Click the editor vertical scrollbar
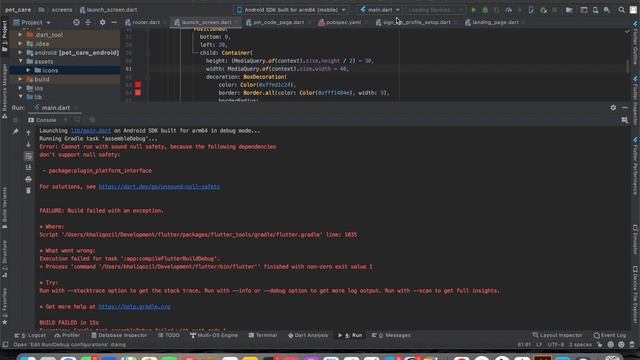The image size is (640, 360). [x=628, y=65]
